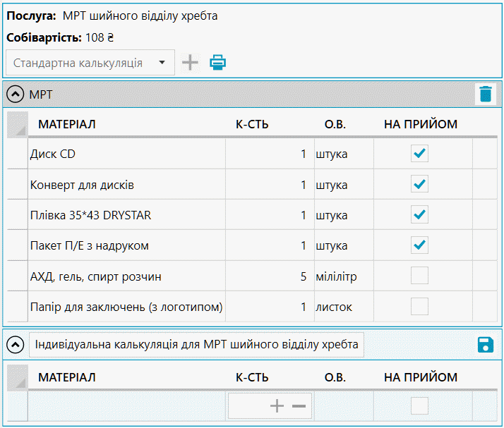Image resolution: width=504 pixels, height=428 pixels.
Task: Uncheck На прийом for Конверт для дисків
Action: click(x=419, y=184)
